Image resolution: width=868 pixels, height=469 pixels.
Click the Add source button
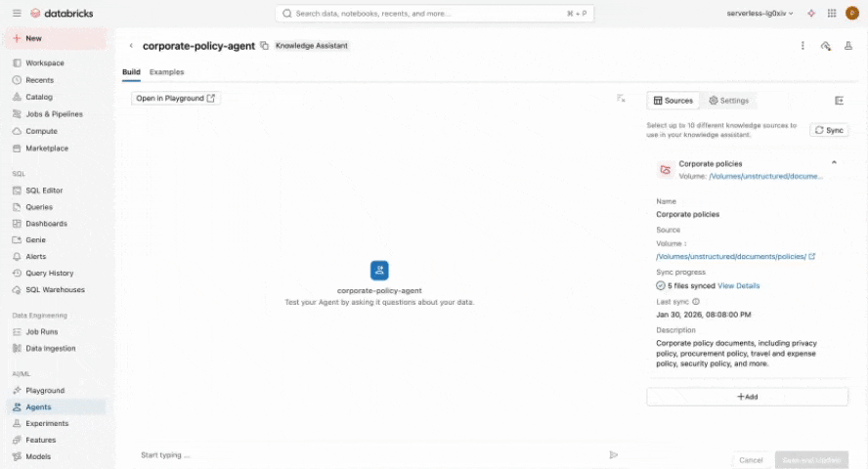[748, 397]
